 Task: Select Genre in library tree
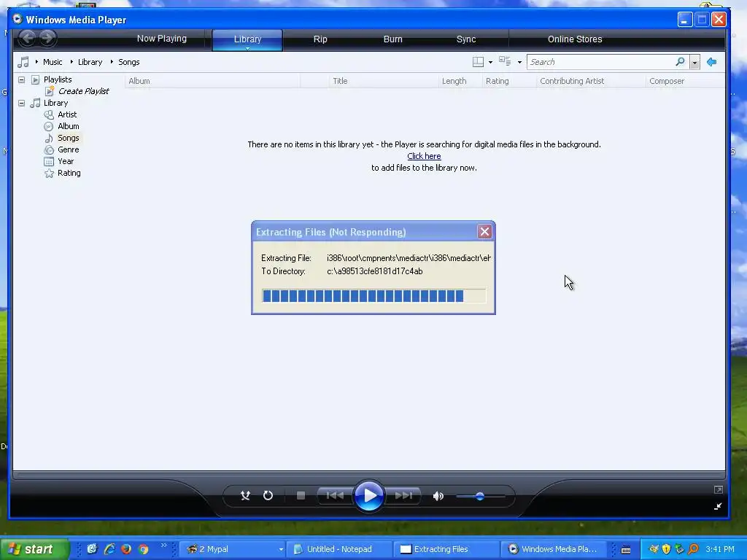pos(68,149)
